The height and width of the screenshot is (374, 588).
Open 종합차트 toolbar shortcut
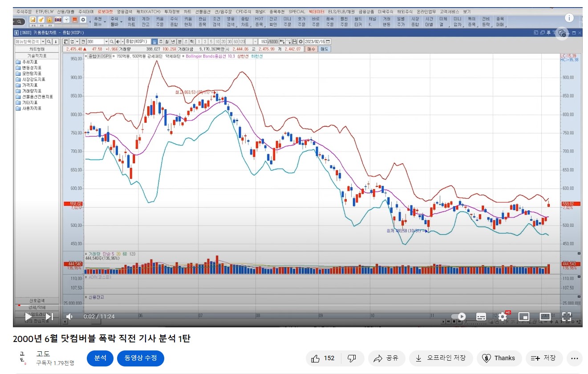(x=131, y=22)
